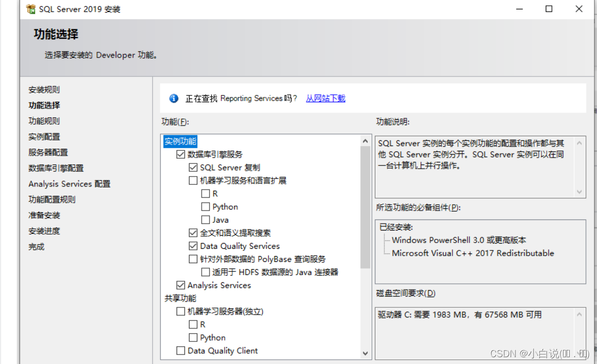Check the 机器学习服务器(独立) checkbox
597x364 pixels.
click(x=181, y=311)
